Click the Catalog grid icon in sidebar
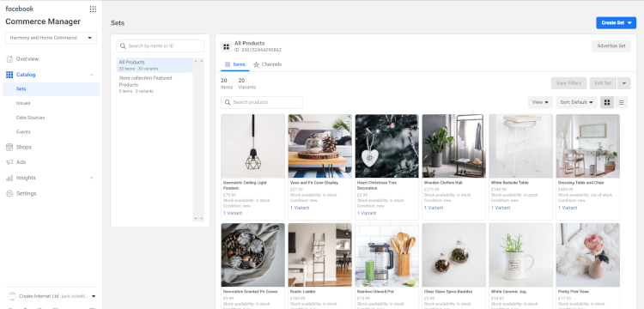This screenshot has width=644, height=309. pos(9,75)
